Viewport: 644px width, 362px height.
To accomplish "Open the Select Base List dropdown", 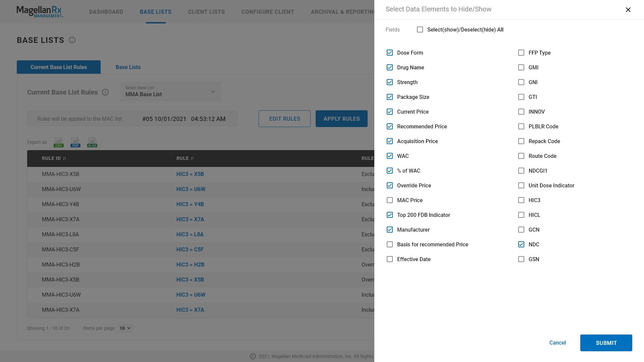I will pyautogui.click(x=170, y=92).
